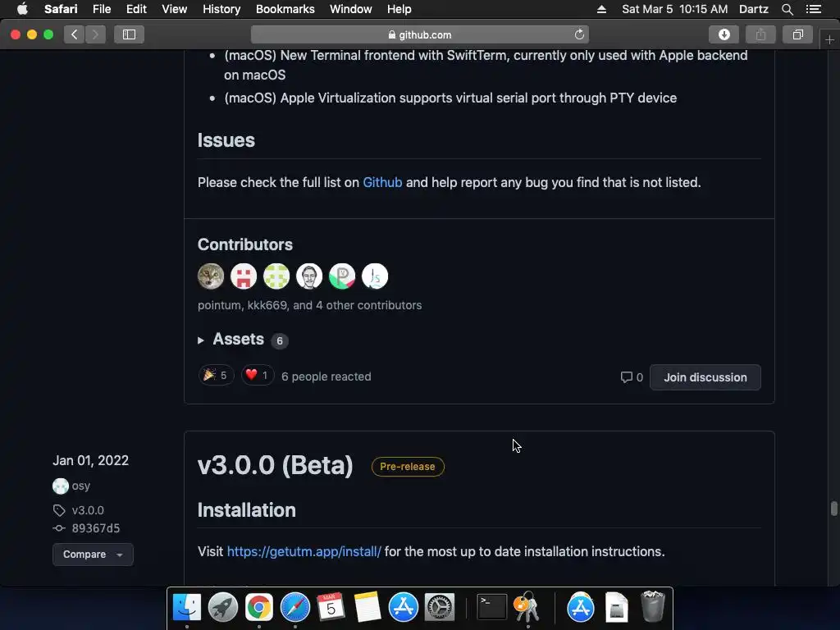This screenshot has width=840, height=630.
Task: Go back with Safari's back arrow
Action: pyautogui.click(x=75, y=34)
